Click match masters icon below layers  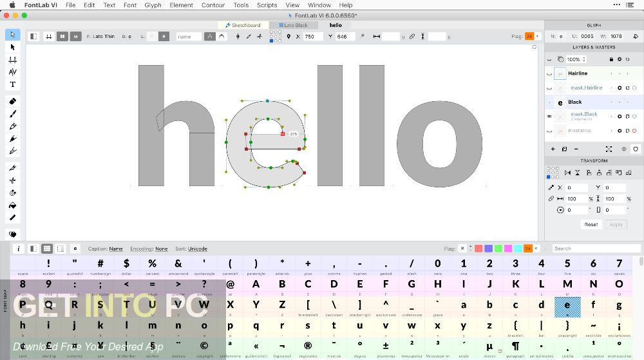pos(609,149)
